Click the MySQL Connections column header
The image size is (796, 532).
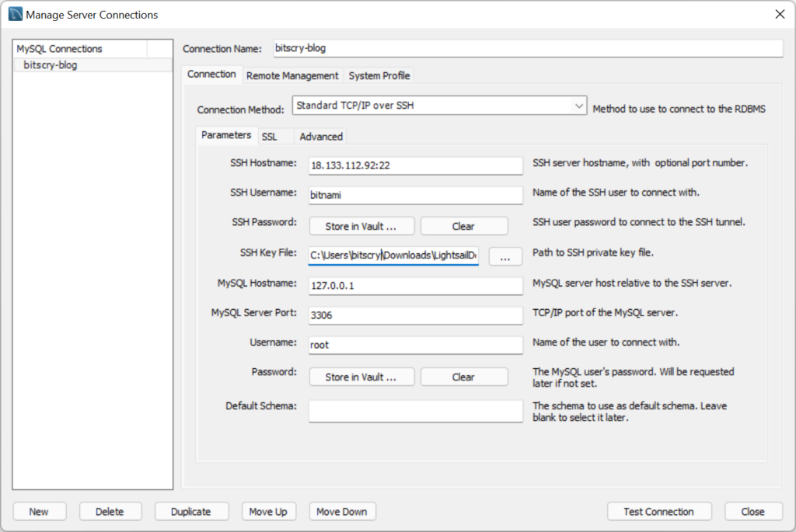pos(80,49)
